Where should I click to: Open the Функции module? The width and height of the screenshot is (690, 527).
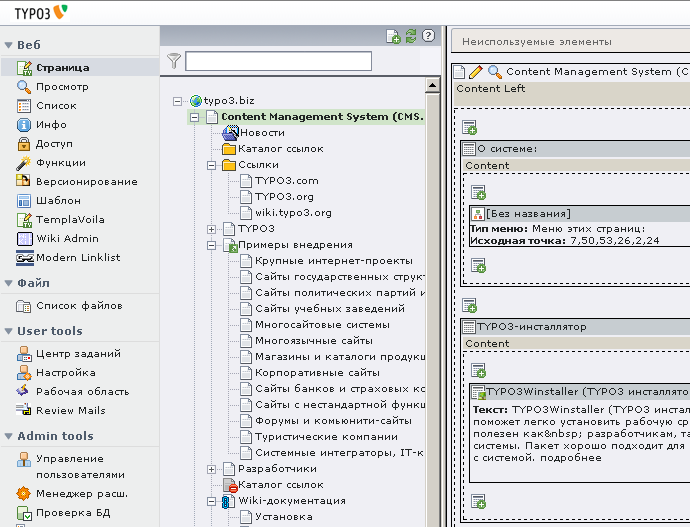coord(61,162)
